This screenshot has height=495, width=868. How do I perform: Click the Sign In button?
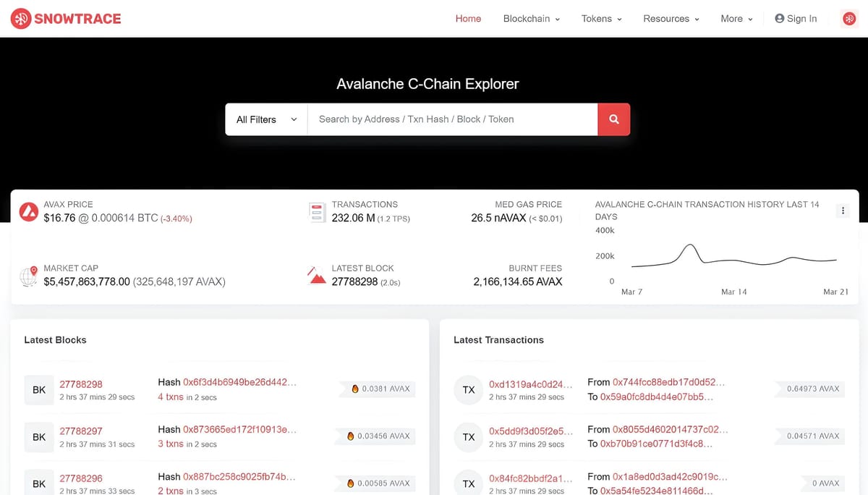click(796, 19)
